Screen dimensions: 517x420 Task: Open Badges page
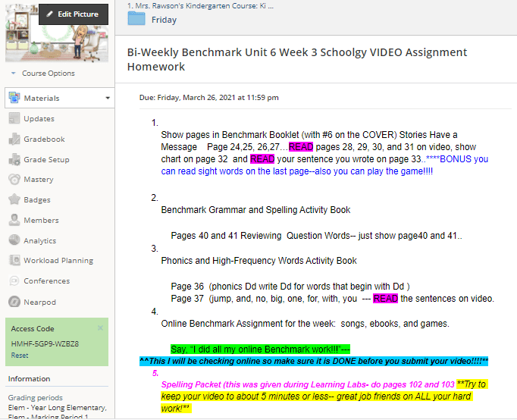pos(37,200)
